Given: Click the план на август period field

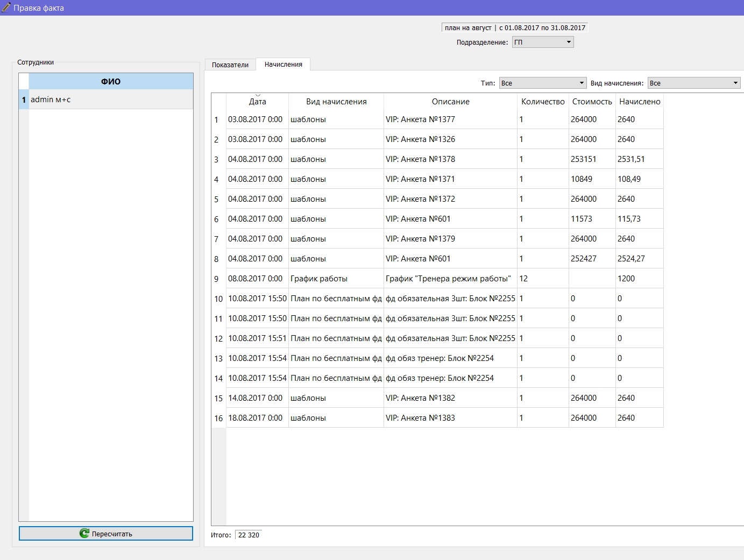Looking at the screenshot, I should pos(515,27).
